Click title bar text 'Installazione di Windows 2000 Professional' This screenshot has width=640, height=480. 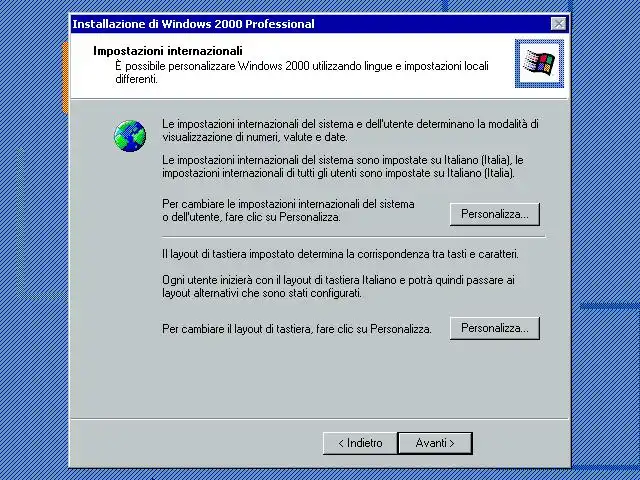[193, 24]
